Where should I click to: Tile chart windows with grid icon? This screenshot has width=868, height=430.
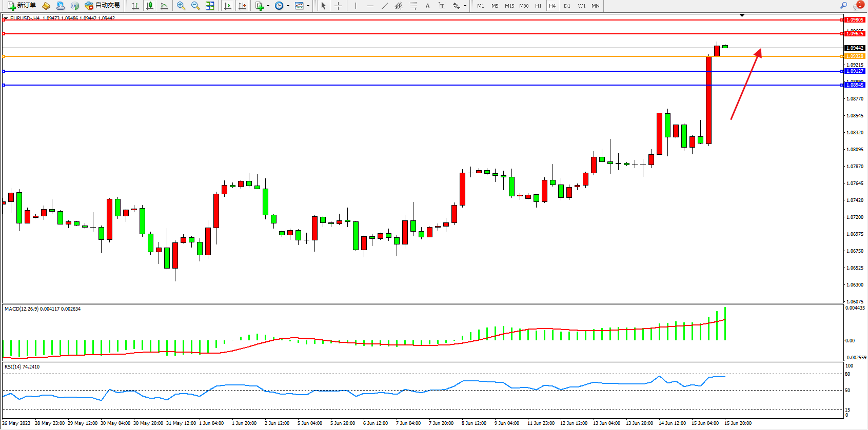[x=210, y=6]
